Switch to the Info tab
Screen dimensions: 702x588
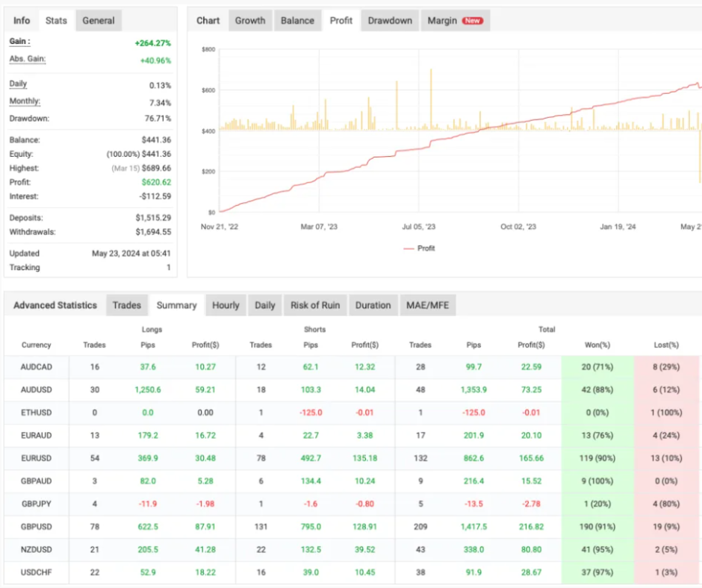22,20
